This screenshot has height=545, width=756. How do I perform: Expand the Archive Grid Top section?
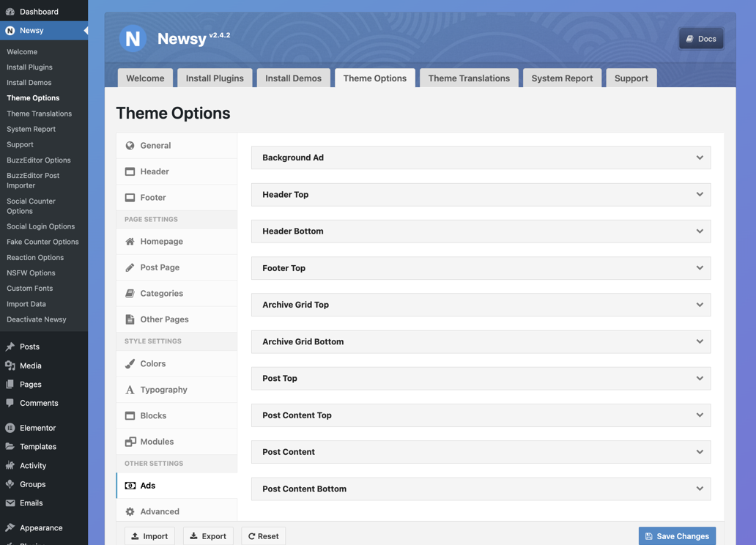click(x=481, y=305)
